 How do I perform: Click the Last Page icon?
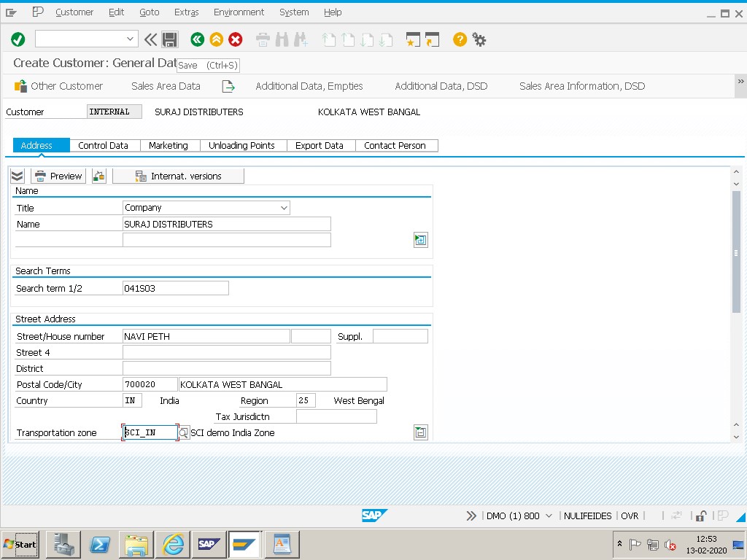point(386,39)
